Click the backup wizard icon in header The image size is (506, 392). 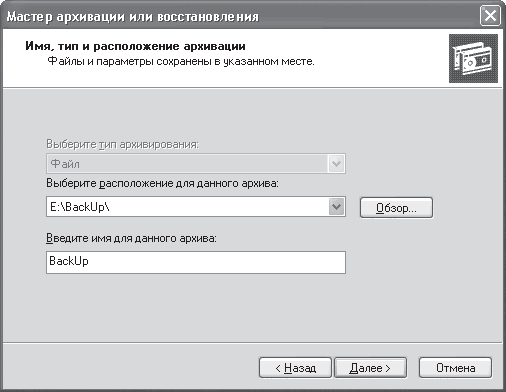tap(473, 58)
